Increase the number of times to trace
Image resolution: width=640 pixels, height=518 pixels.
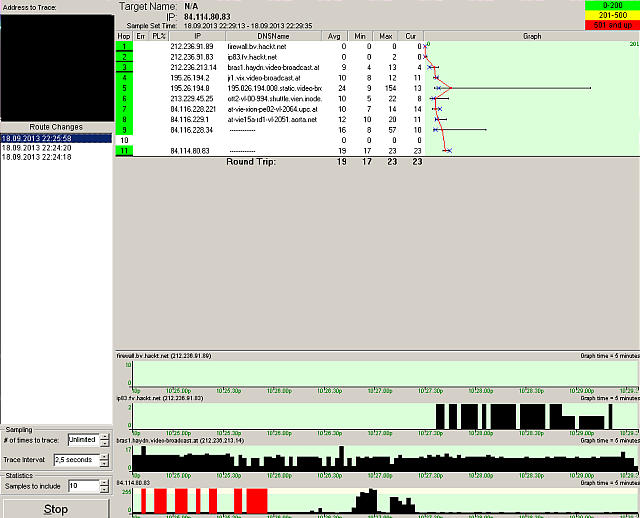pos(105,436)
